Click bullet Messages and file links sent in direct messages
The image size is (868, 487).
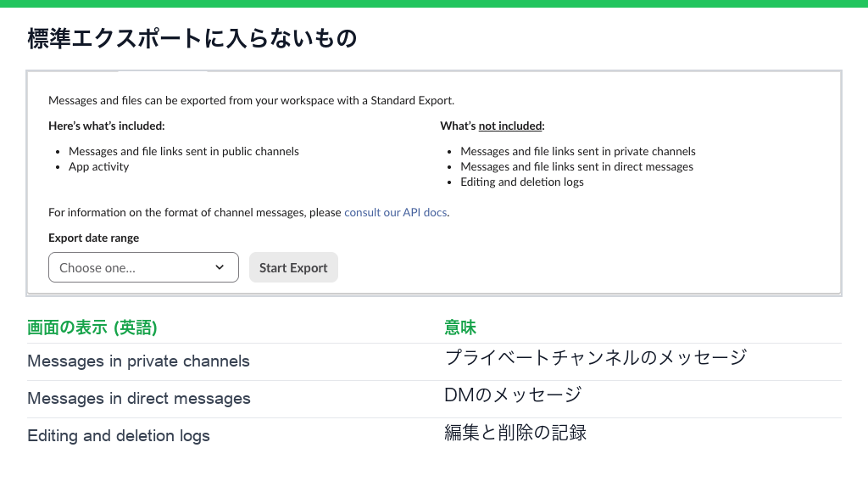(x=576, y=167)
